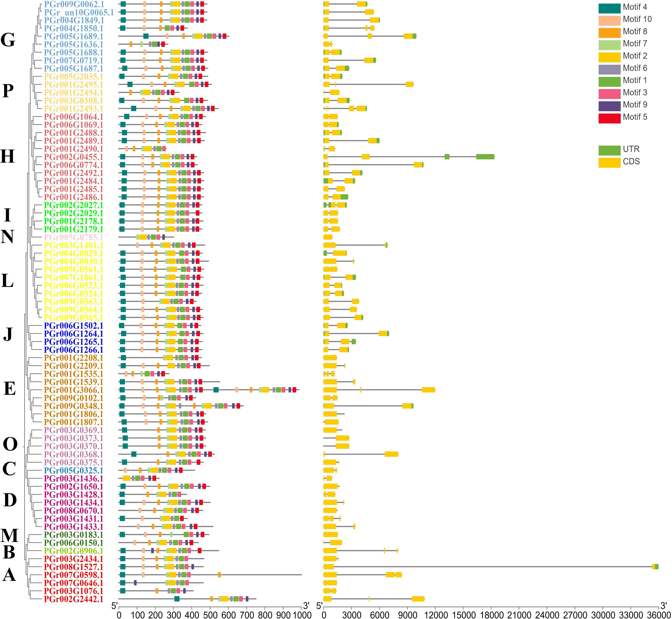Viewport: 672px width, 619px height.
Task: Select gene label PGr009G0062.1
Action: [74, 4]
